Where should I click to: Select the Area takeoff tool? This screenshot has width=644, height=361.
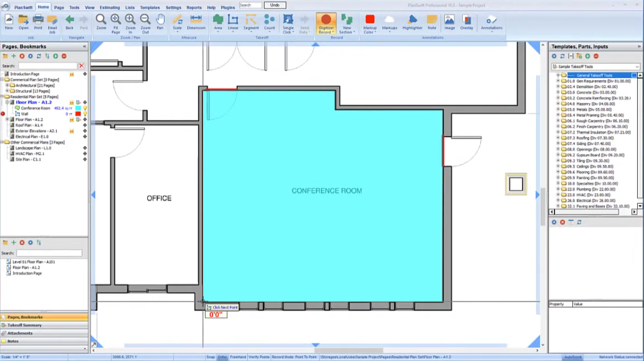pyautogui.click(x=218, y=22)
